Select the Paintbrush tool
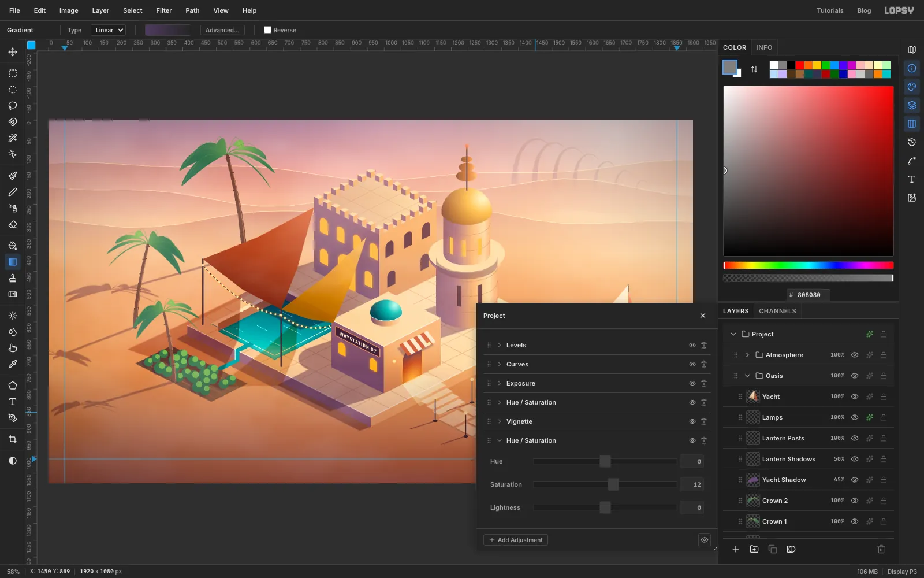The width and height of the screenshot is (924, 578). [12, 176]
